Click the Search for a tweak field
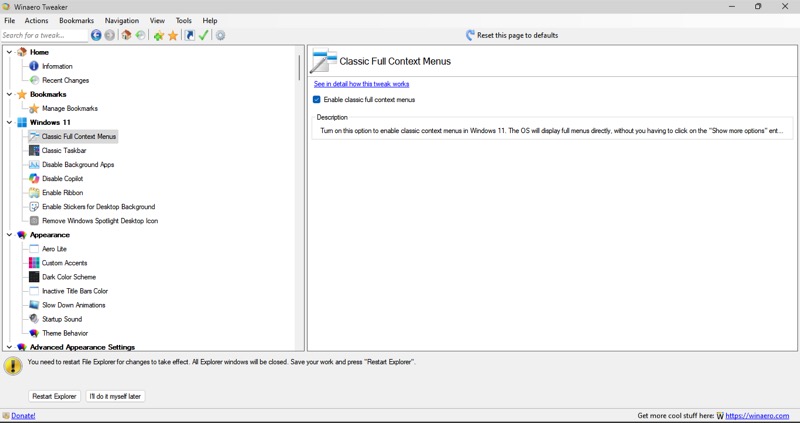800x423 pixels. [x=44, y=35]
